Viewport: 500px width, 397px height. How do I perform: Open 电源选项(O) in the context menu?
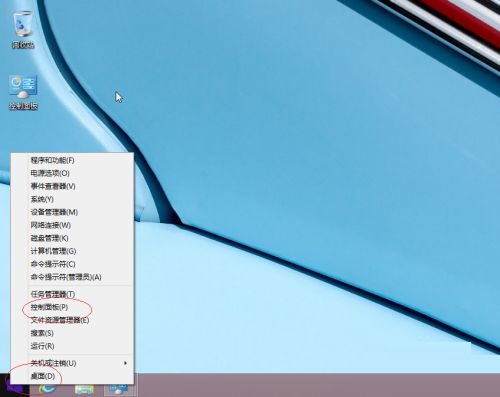click(50, 173)
